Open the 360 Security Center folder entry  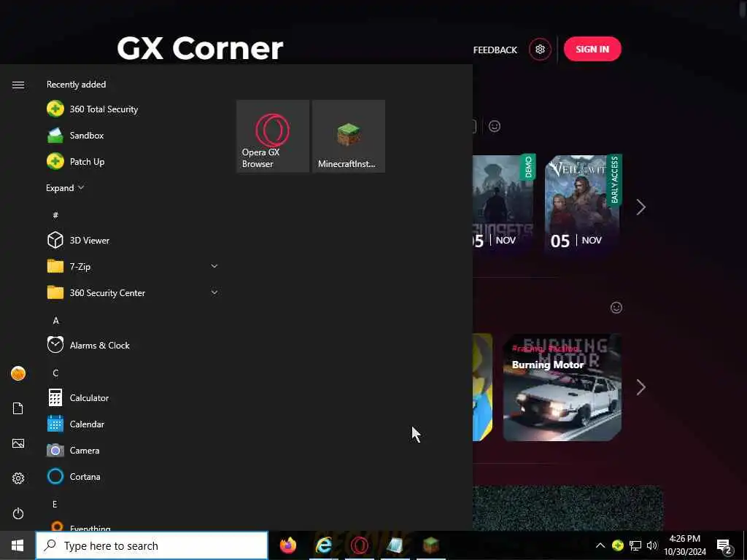point(133,292)
